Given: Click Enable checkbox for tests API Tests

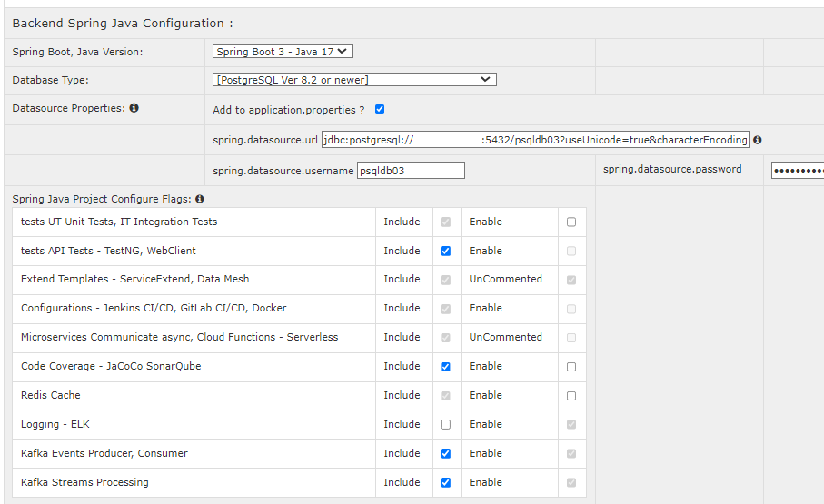Looking at the screenshot, I should coord(571,251).
